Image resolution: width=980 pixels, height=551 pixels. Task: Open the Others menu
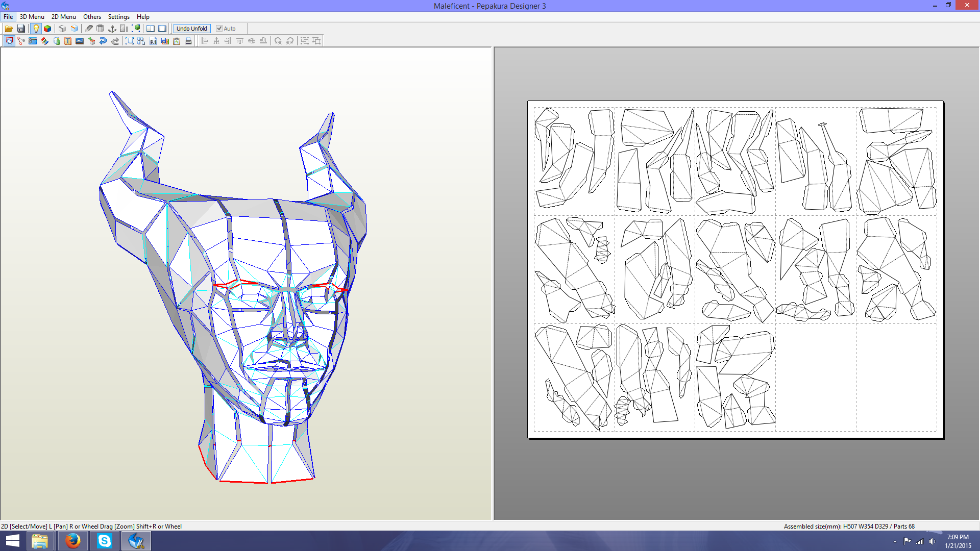coord(92,17)
